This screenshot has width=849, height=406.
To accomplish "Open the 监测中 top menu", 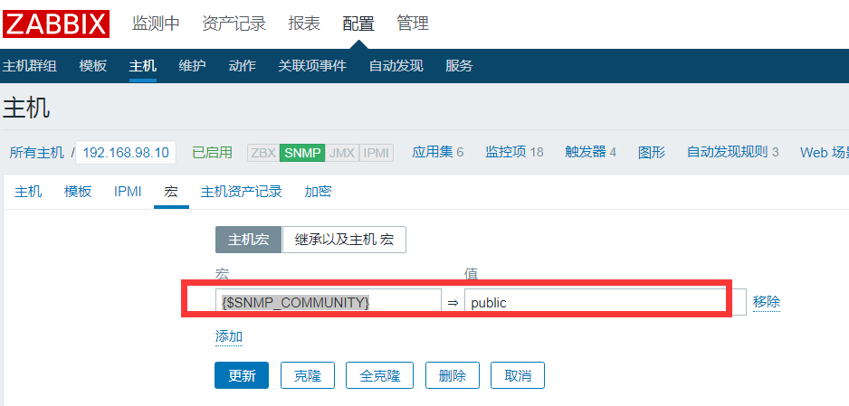I will click(x=156, y=24).
